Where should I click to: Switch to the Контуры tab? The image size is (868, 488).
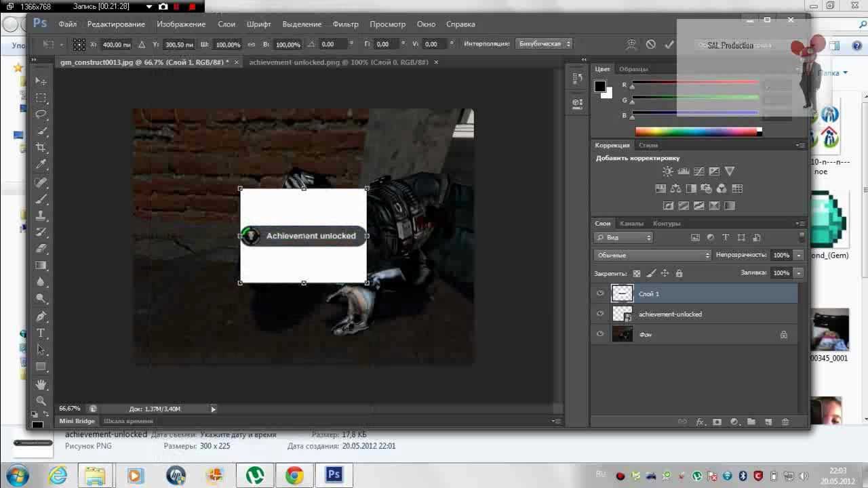pyautogui.click(x=667, y=223)
